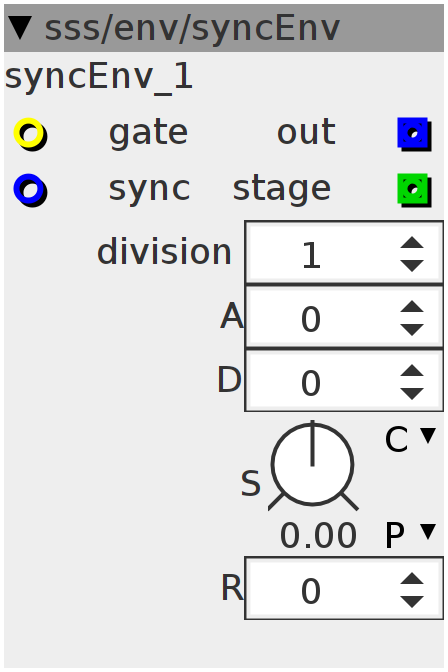Image resolution: width=448 pixels, height=672 pixels.
Task: Decrease the division value with down arrow
Action: click(412, 266)
